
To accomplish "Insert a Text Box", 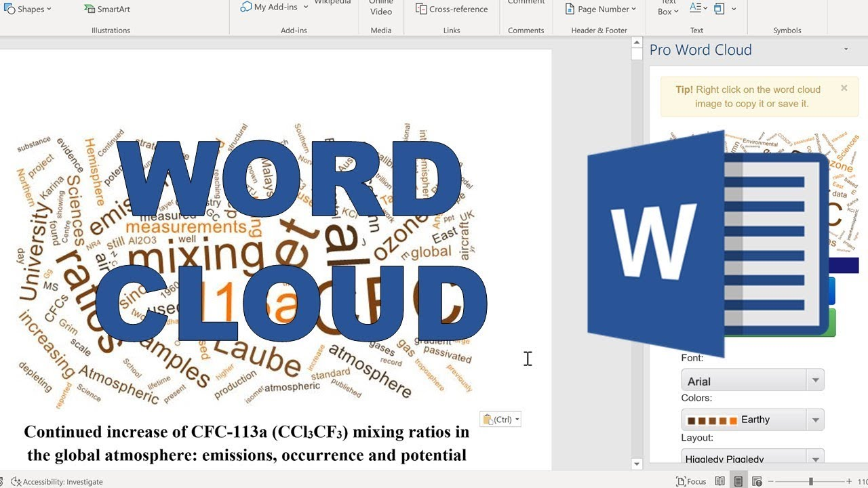I will point(667,7).
